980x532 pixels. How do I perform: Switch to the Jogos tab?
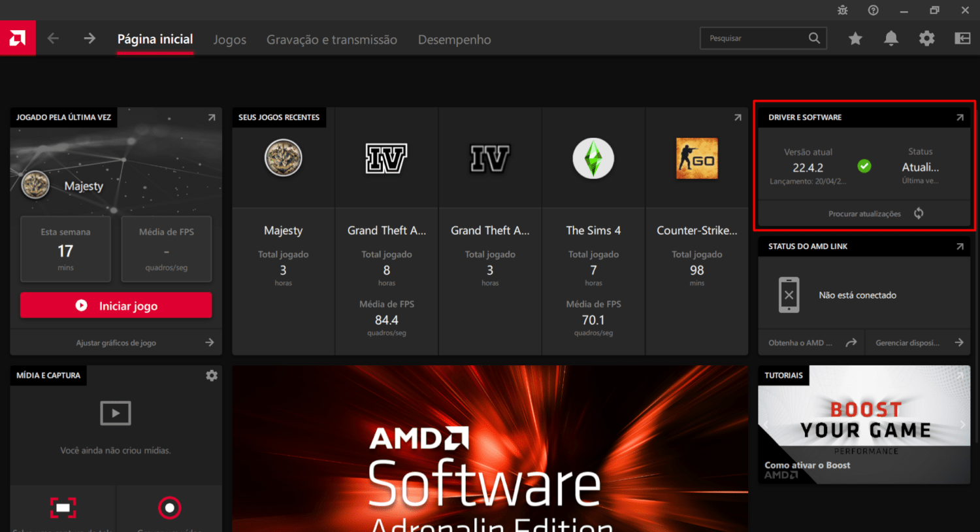point(229,40)
